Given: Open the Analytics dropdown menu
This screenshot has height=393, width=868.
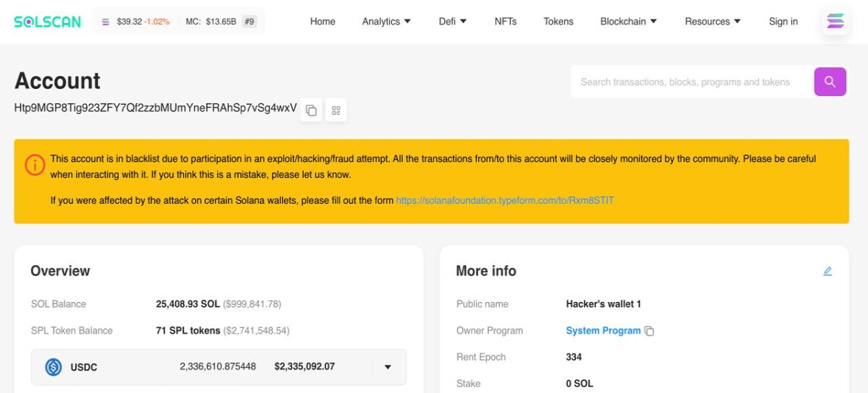Looking at the screenshot, I should [x=386, y=22].
